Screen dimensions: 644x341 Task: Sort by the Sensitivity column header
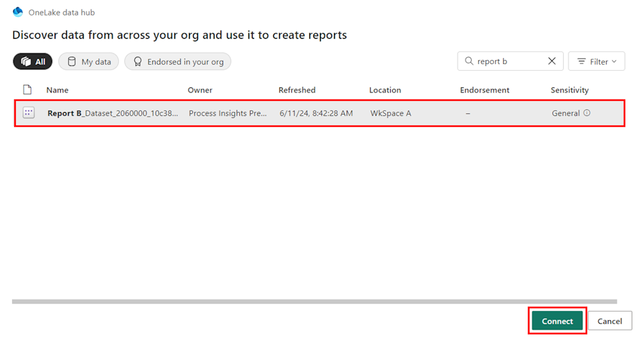[570, 90]
